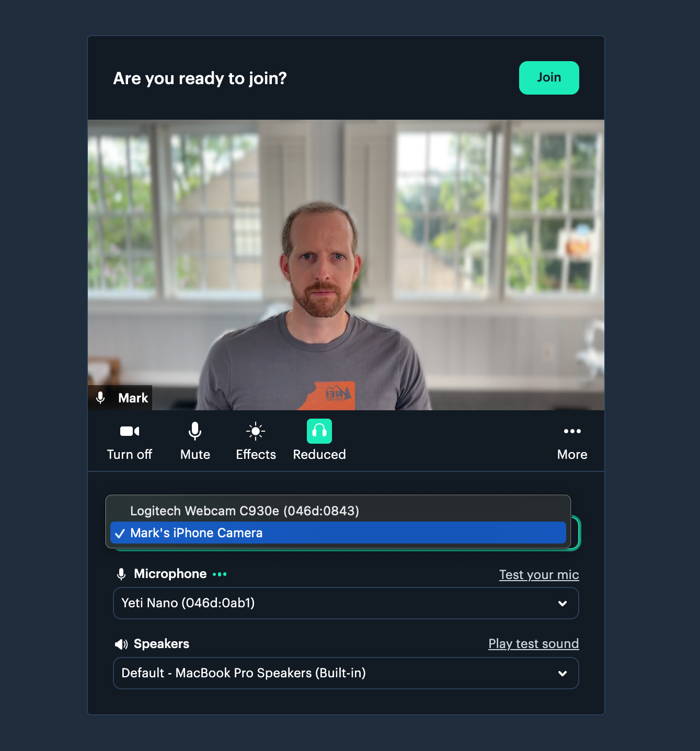Choose Mark's iPhone Camera option

pyautogui.click(x=338, y=533)
